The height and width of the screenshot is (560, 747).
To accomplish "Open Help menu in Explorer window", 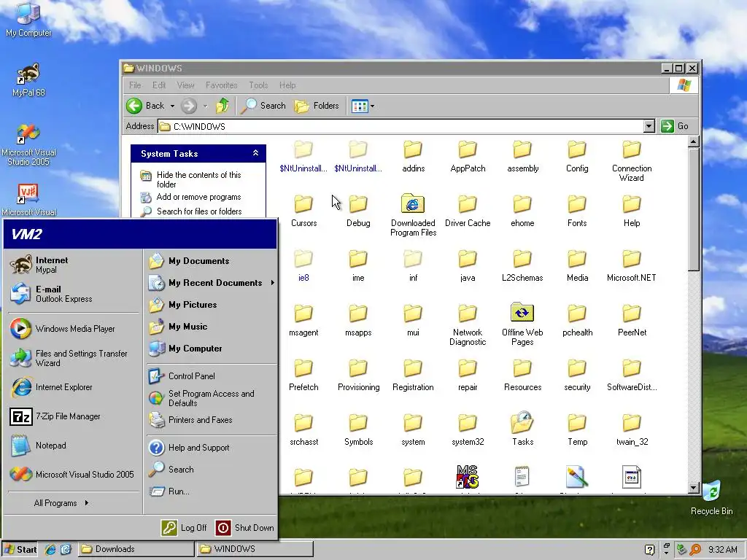I will (287, 85).
